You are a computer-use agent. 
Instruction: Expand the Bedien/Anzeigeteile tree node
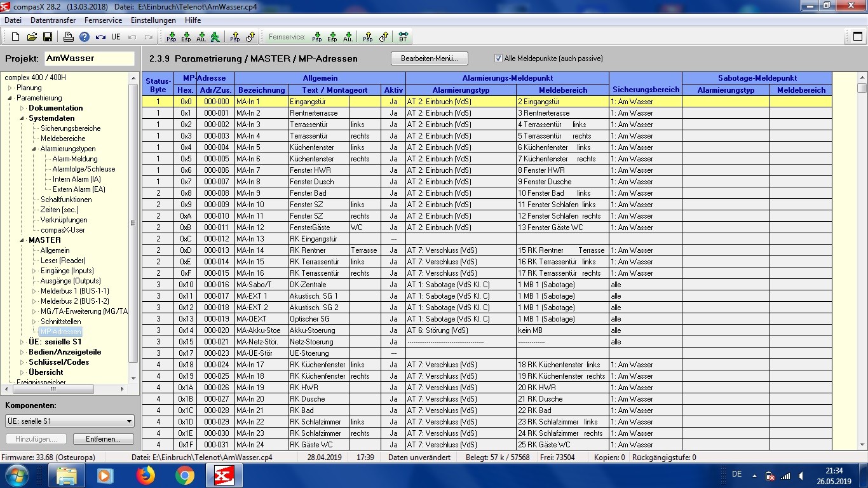click(22, 352)
